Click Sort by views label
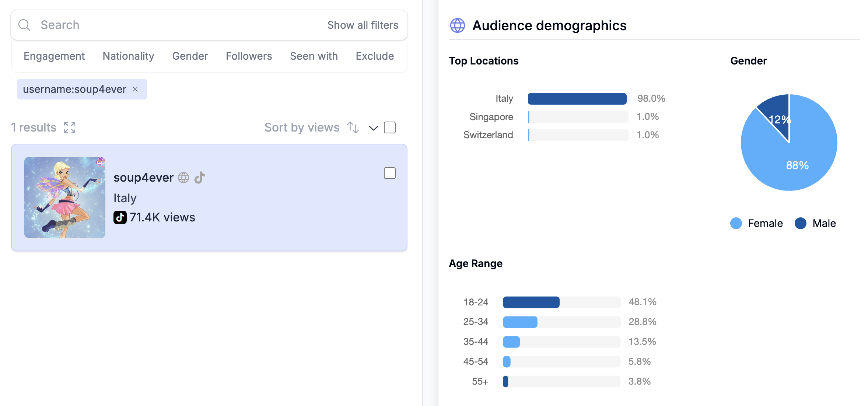Viewport: 868px width, 406px height. 302,127
